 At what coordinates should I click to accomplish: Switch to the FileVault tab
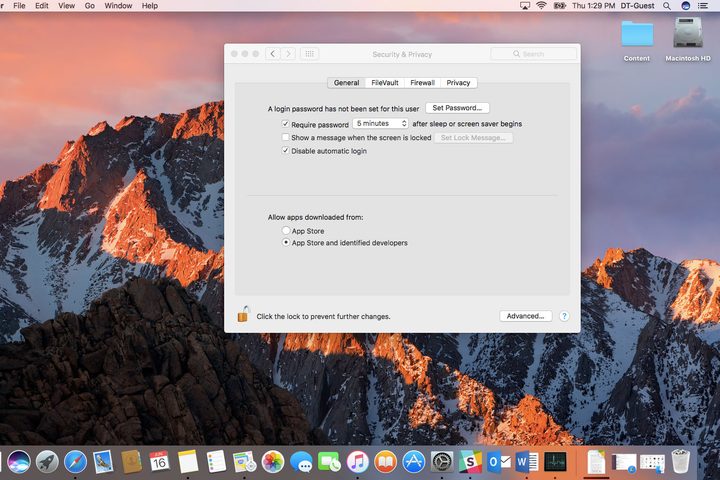pyautogui.click(x=385, y=83)
